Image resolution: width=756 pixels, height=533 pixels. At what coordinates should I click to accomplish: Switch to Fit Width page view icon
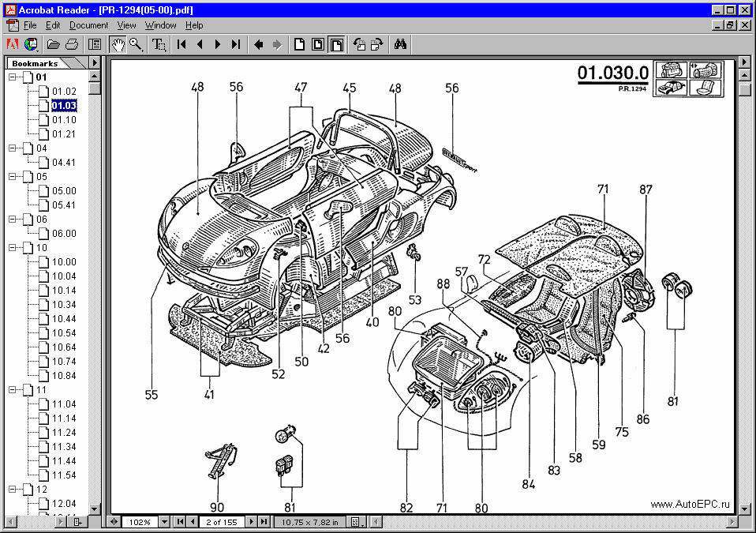(x=337, y=45)
